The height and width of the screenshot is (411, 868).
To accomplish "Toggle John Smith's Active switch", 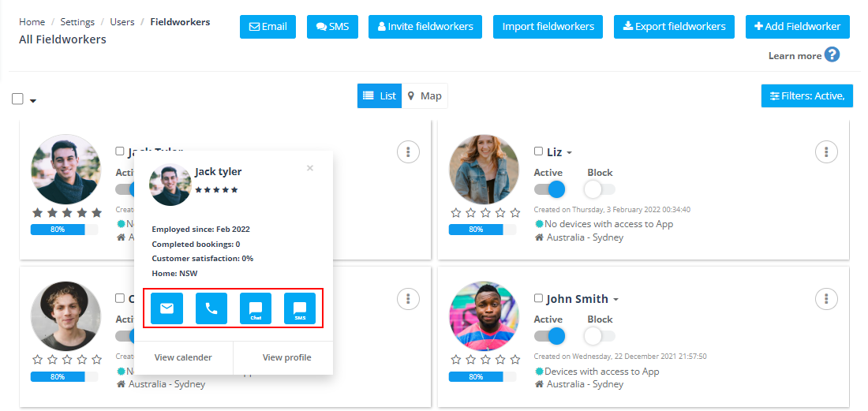I will 549,336.
